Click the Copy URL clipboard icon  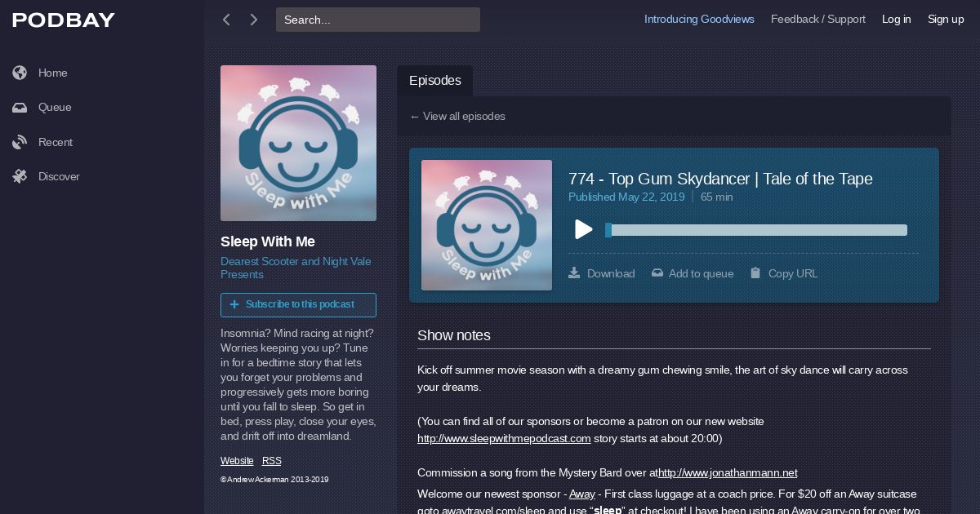tap(755, 273)
